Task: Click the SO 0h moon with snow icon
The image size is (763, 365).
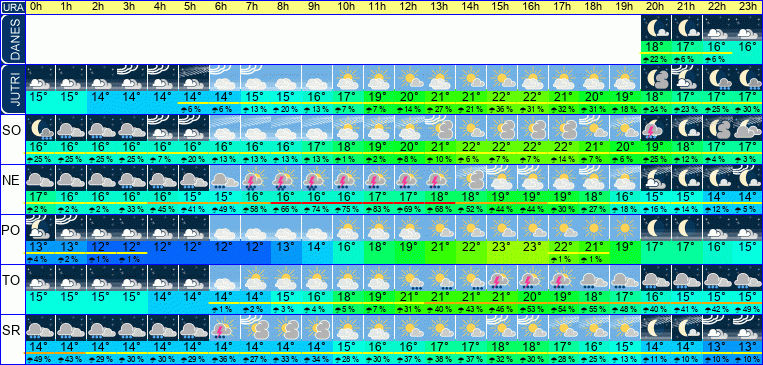Action: pyautogui.click(x=40, y=128)
